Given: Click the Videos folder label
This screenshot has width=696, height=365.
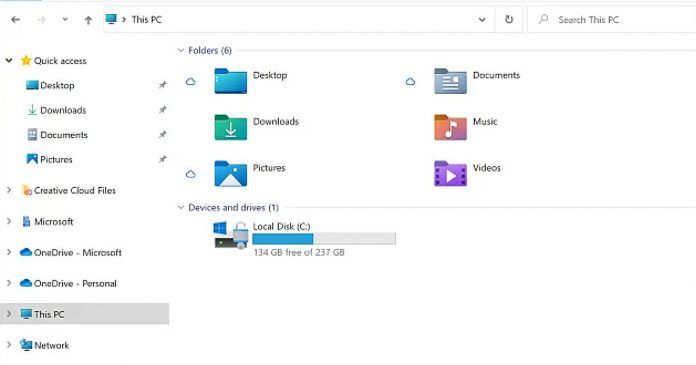Looking at the screenshot, I should [x=486, y=168].
